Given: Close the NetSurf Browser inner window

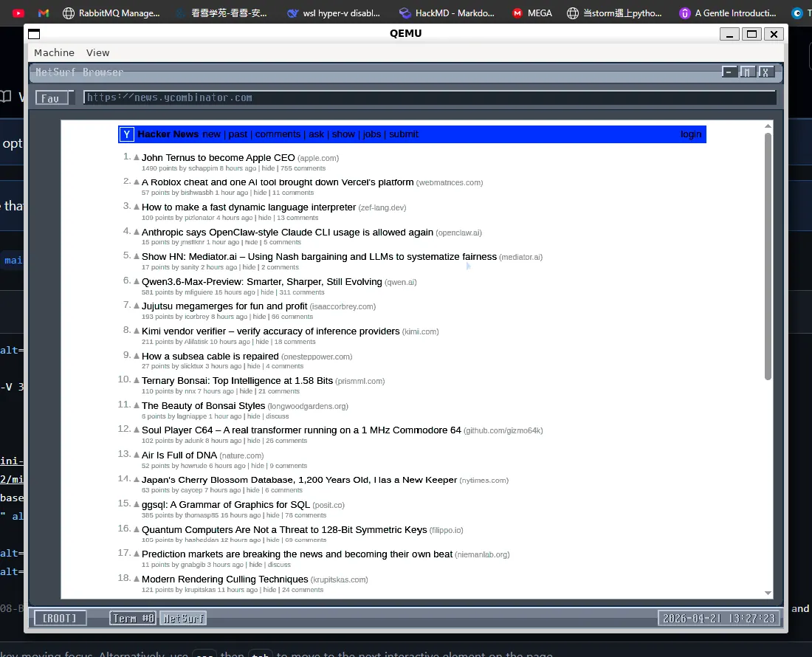Looking at the screenshot, I should pos(765,72).
